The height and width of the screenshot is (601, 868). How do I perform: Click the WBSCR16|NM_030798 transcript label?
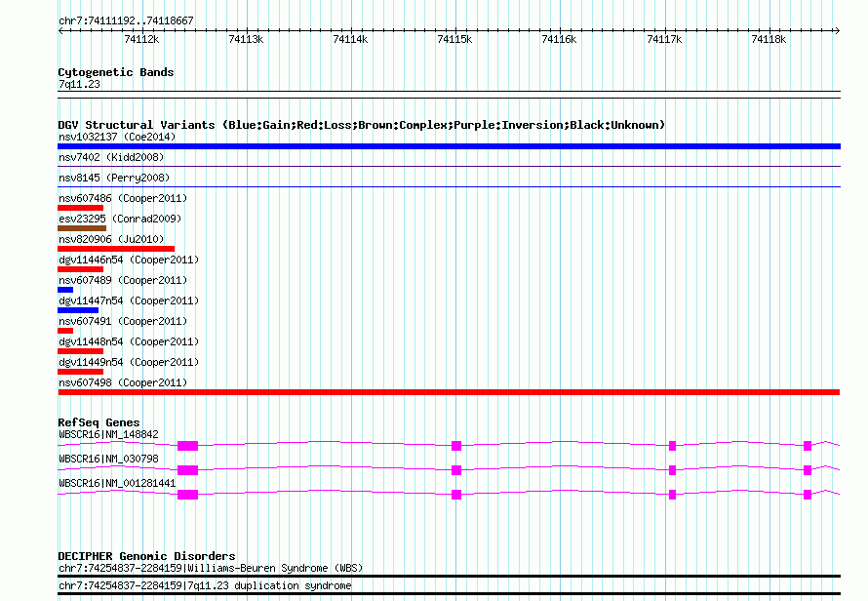click(108, 460)
